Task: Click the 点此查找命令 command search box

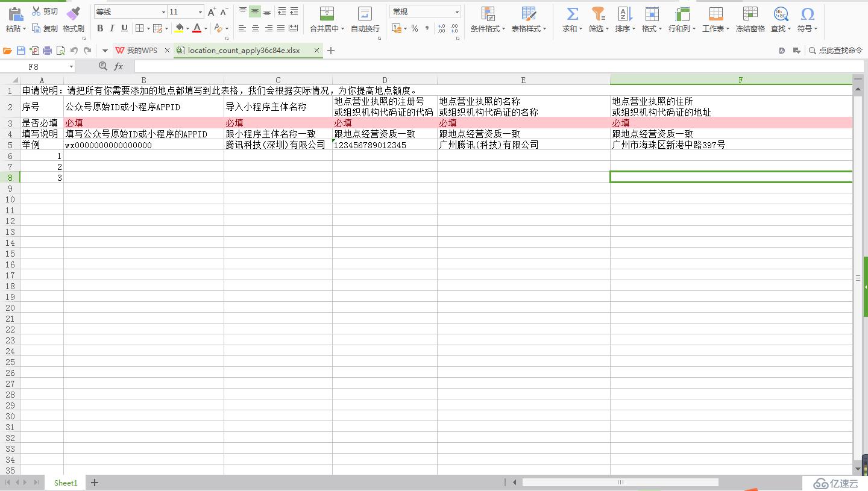Action: coord(835,51)
